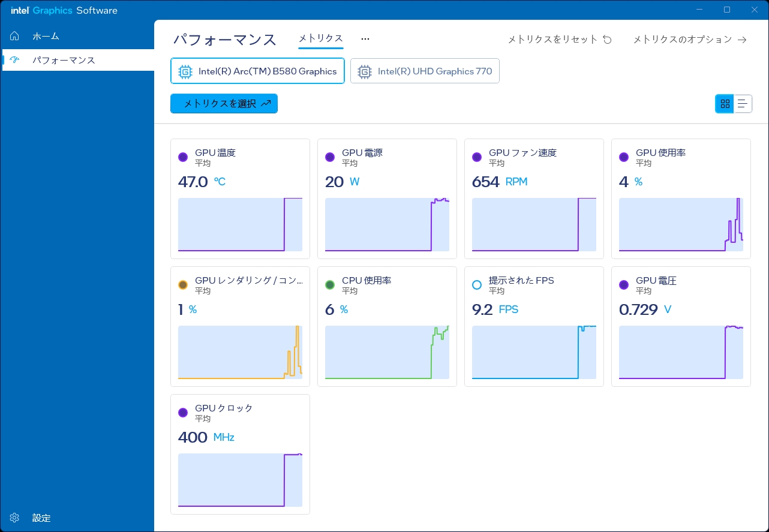Viewport: 769px width, 532px height.
Task: Click the purple dot beside GPU 電源
Action: pyautogui.click(x=330, y=157)
